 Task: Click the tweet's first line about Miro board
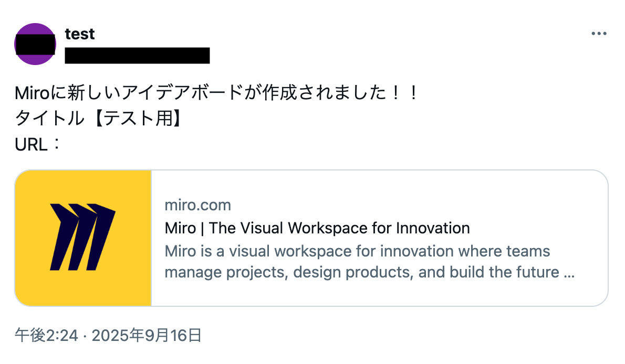(x=216, y=94)
